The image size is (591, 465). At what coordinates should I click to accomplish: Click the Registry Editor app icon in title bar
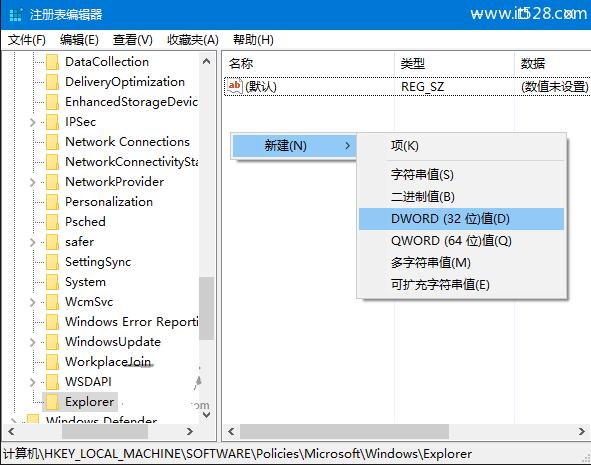click(16, 15)
